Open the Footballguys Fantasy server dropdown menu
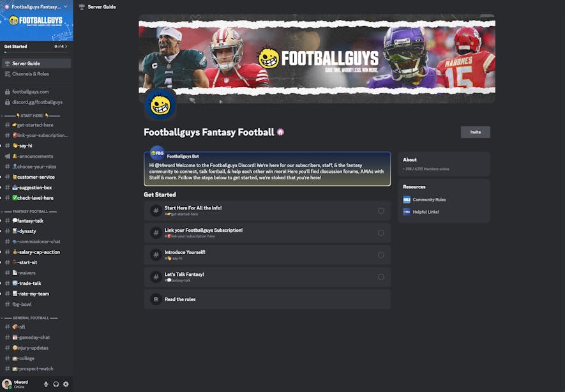 65,7
